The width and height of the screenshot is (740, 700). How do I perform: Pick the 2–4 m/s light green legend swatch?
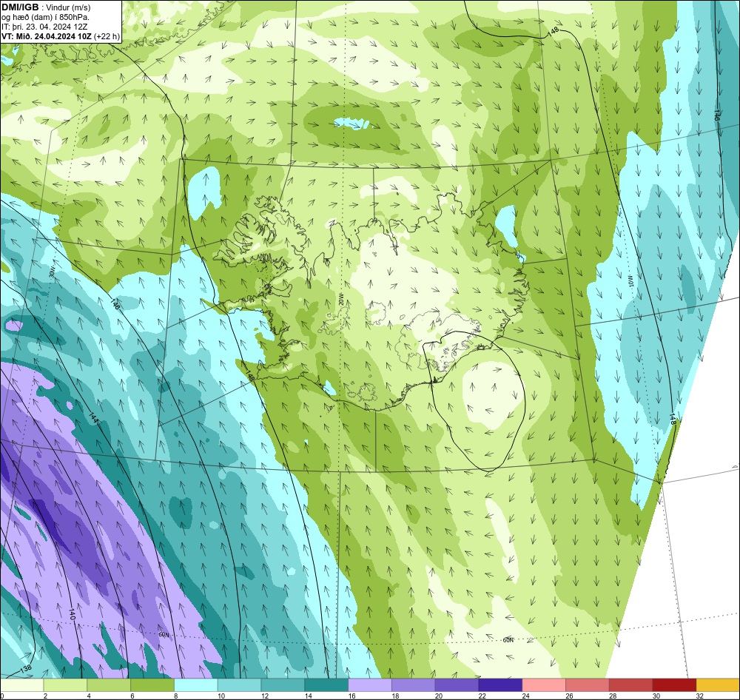click(65, 685)
